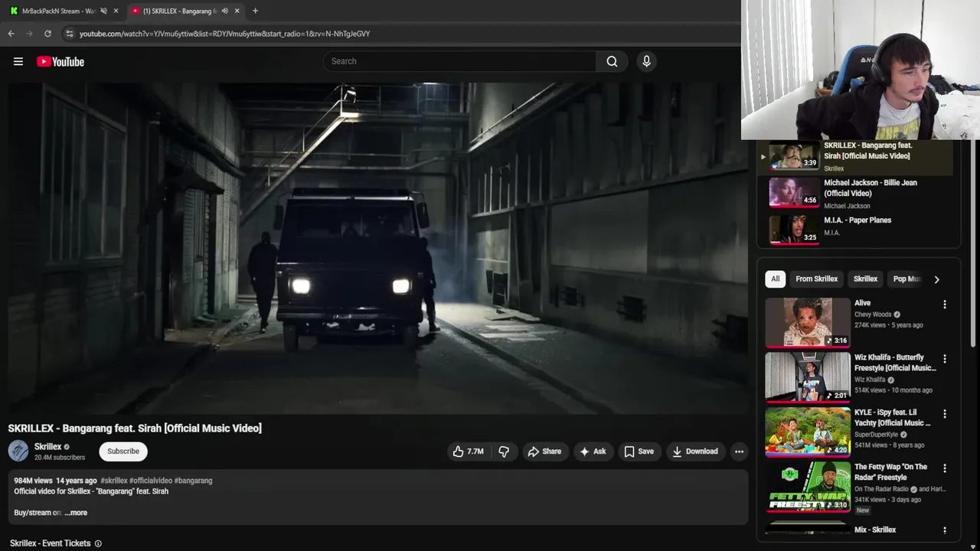Screen dimensions: 980x551
Task: Open On The Radar Radio channel name
Action: pos(881,489)
